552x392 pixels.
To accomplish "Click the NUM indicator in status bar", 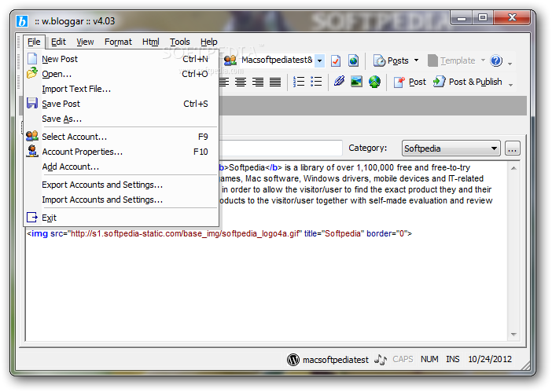I will click(429, 359).
